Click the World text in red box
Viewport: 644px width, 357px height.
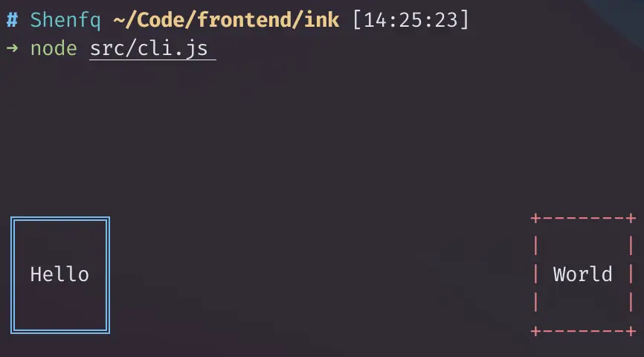click(582, 274)
